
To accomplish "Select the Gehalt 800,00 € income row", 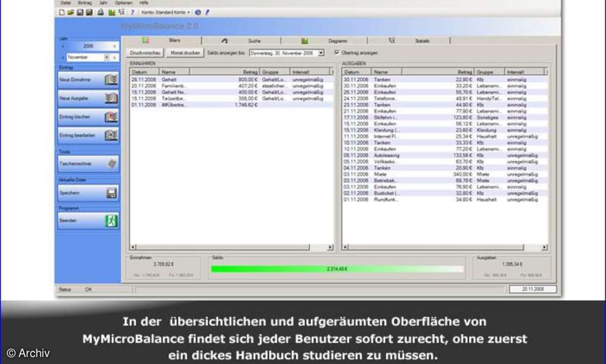I will point(231,79).
